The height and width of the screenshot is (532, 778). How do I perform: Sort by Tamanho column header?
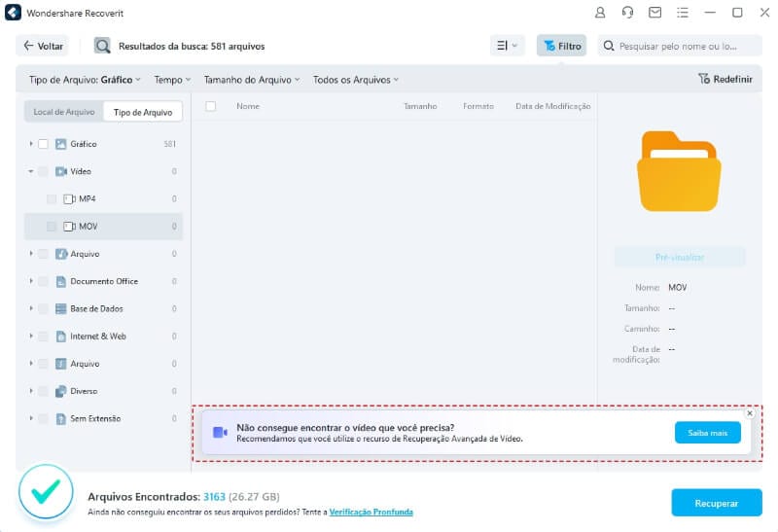click(420, 106)
